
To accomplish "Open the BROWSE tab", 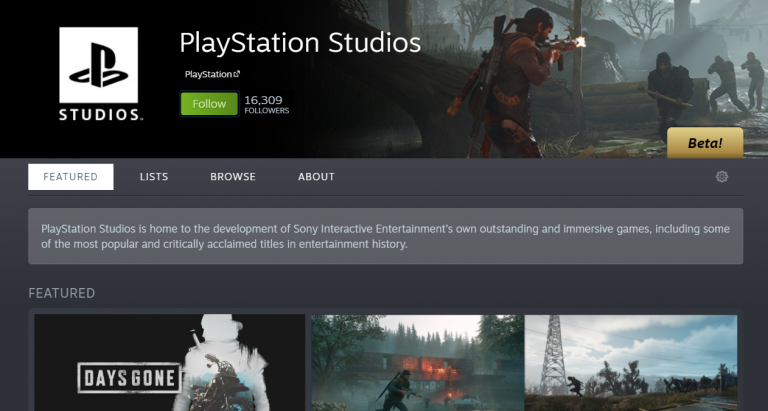I will (233, 177).
